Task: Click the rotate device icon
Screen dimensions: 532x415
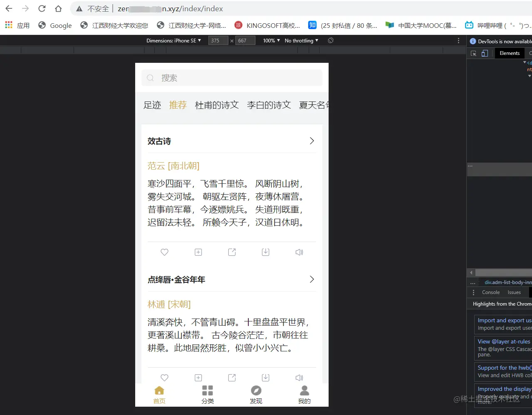Action: [x=331, y=40]
